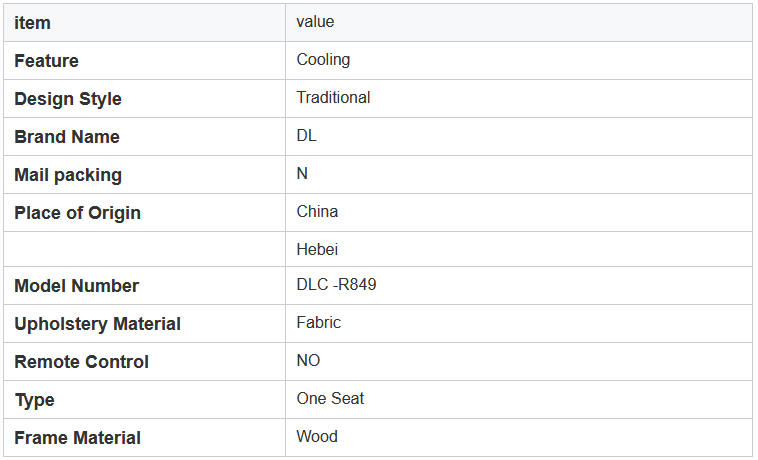Select the 'Mail packing' label

click(68, 175)
